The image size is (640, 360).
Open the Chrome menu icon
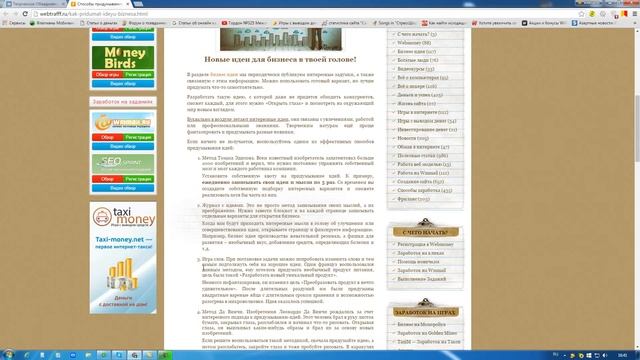[635, 14]
